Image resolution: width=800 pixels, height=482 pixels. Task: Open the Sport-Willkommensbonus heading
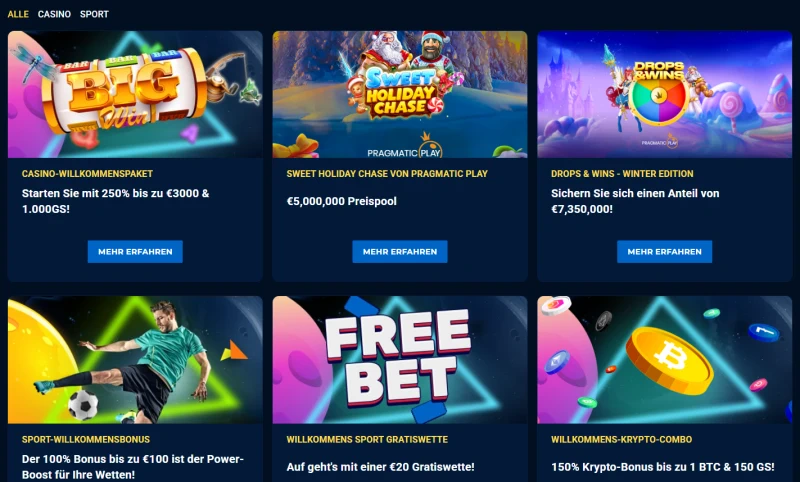tap(86, 439)
